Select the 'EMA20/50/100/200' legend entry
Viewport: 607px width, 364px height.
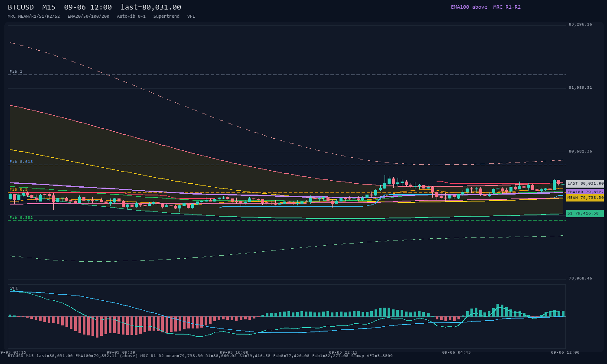tap(88, 16)
